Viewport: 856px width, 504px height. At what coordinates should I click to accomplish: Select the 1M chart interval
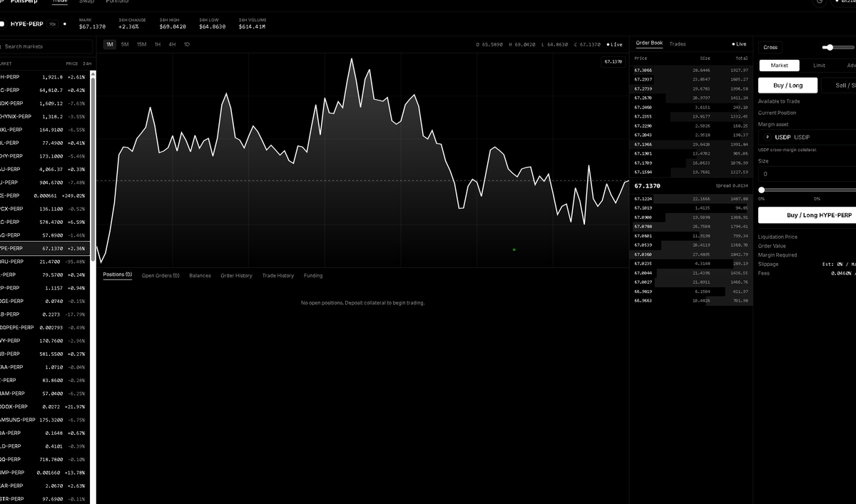[109, 44]
